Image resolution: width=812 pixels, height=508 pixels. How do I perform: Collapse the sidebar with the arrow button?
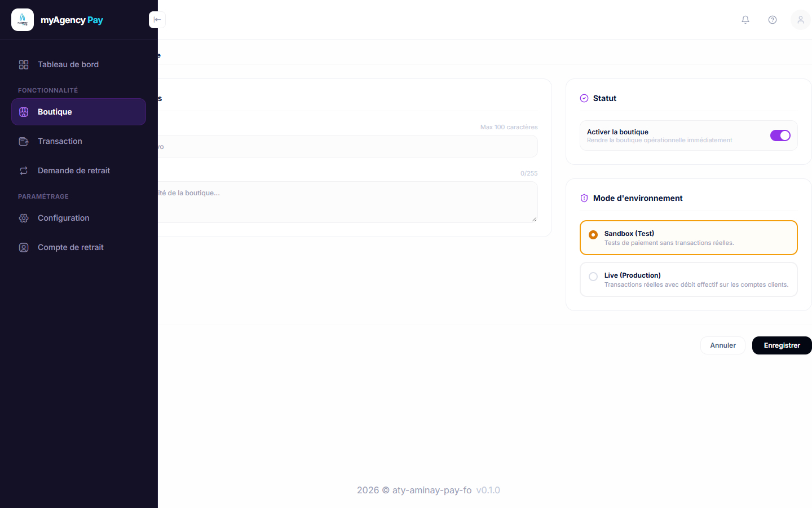click(x=157, y=20)
